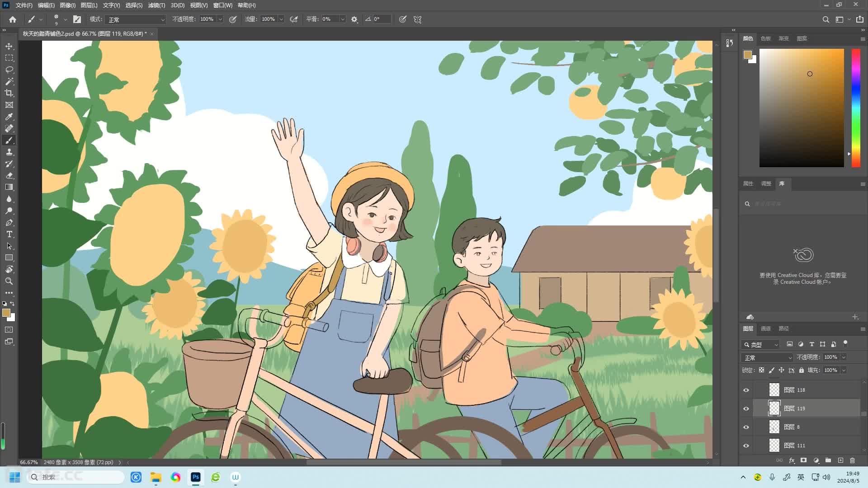Image resolution: width=868 pixels, height=488 pixels.
Task: Click the library search field
Action: [x=802, y=204]
